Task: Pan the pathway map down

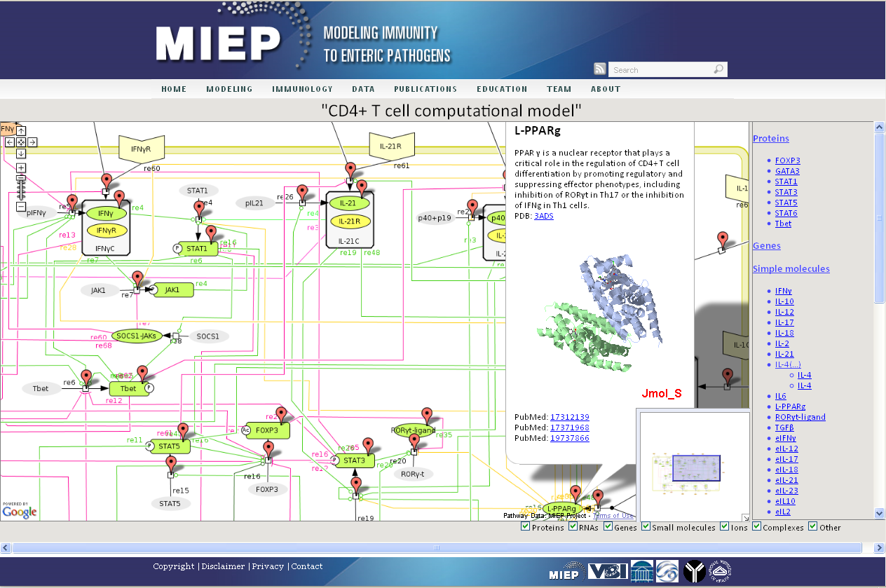Action: [x=21, y=153]
